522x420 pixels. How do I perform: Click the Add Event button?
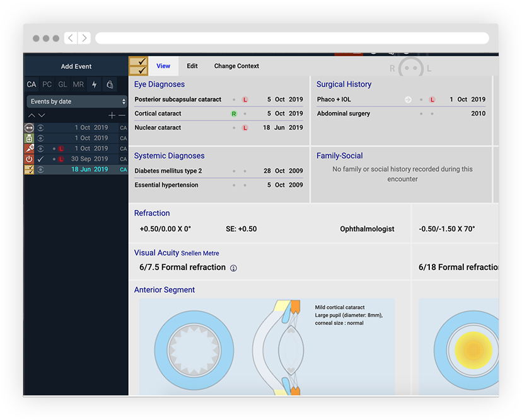(76, 66)
